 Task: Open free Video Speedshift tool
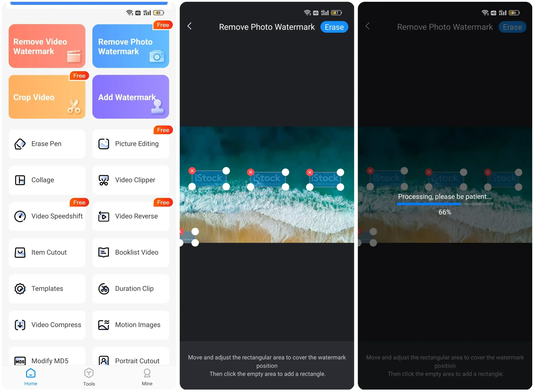pos(47,216)
